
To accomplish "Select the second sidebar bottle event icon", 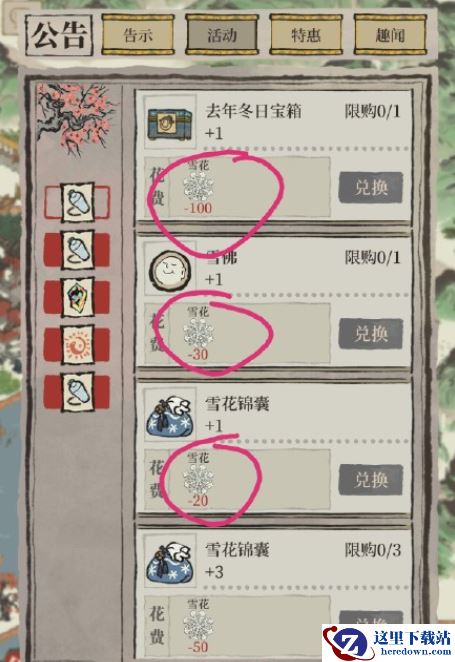I will pyautogui.click(x=77, y=250).
